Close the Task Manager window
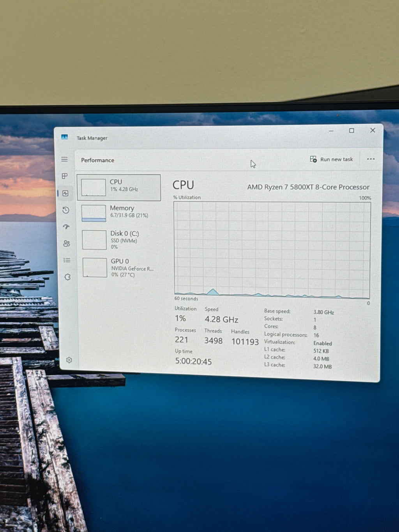 373,130
